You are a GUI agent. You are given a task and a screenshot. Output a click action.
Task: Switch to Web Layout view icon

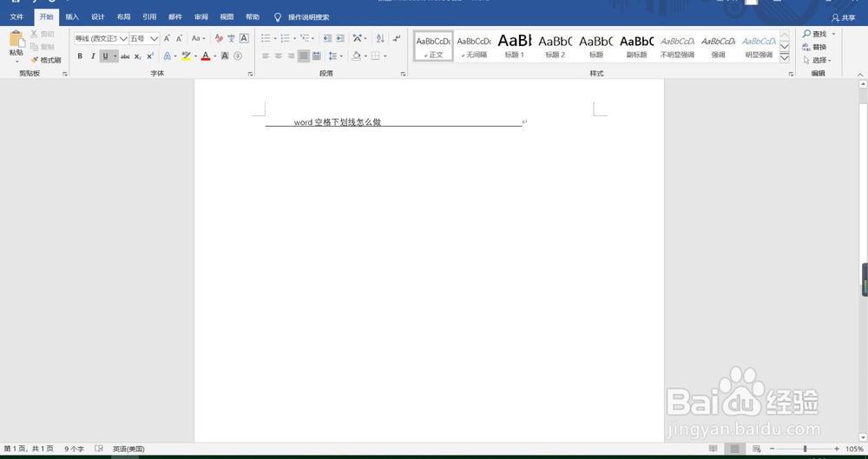[x=757, y=449]
